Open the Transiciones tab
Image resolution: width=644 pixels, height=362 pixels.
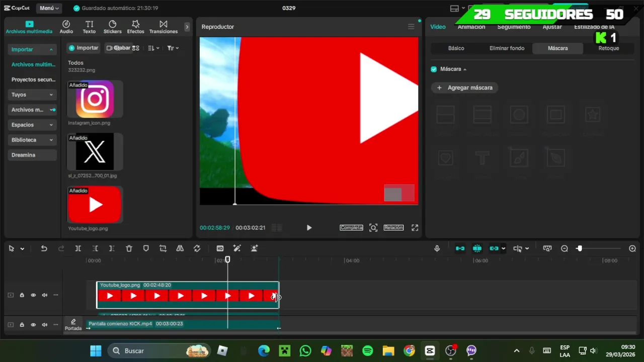tap(164, 27)
